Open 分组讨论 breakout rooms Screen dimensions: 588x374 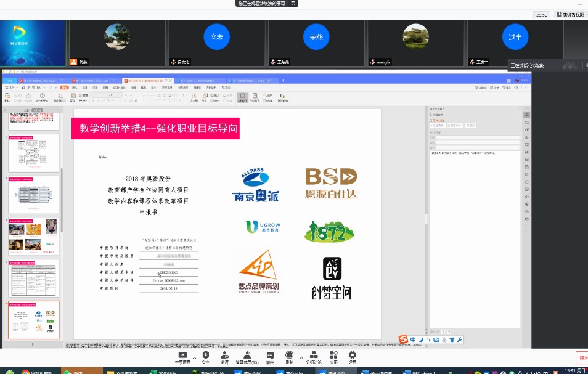coord(313,356)
